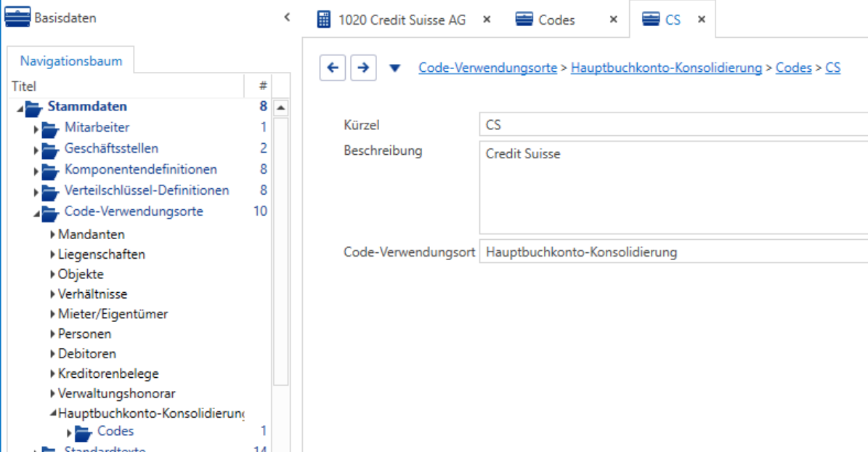This screenshot has width=868, height=452.
Task: Click the Geschäftsstellen folder icon
Action: point(50,150)
